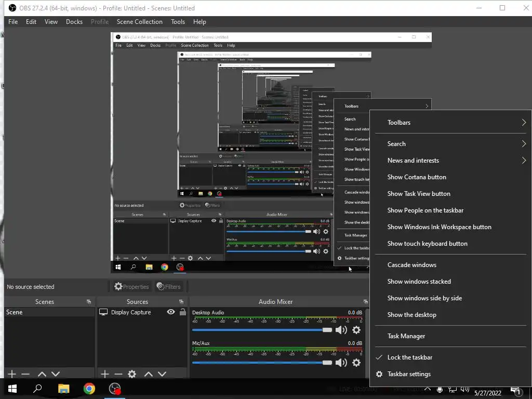
Task: Launch Chrome from taskbar
Action: (x=89, y=389)
